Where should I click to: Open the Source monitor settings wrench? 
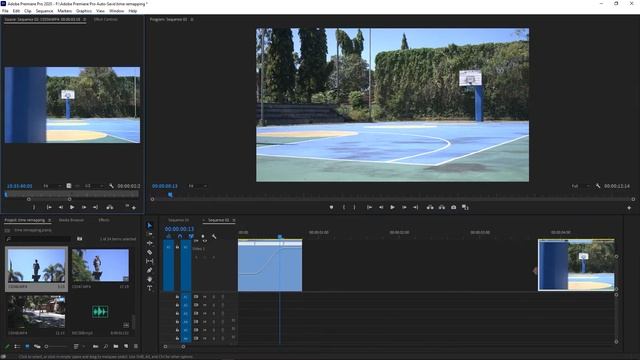[x=111, y=186]
